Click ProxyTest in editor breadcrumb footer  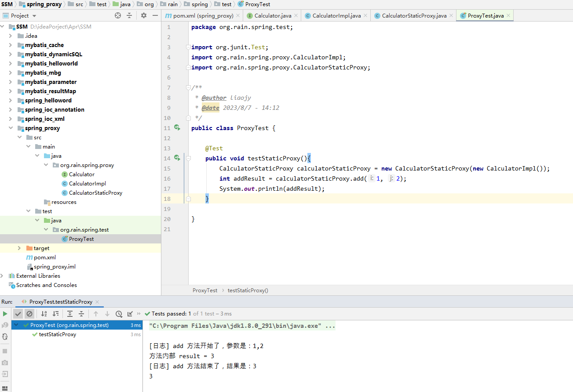[x=205, y=290]
